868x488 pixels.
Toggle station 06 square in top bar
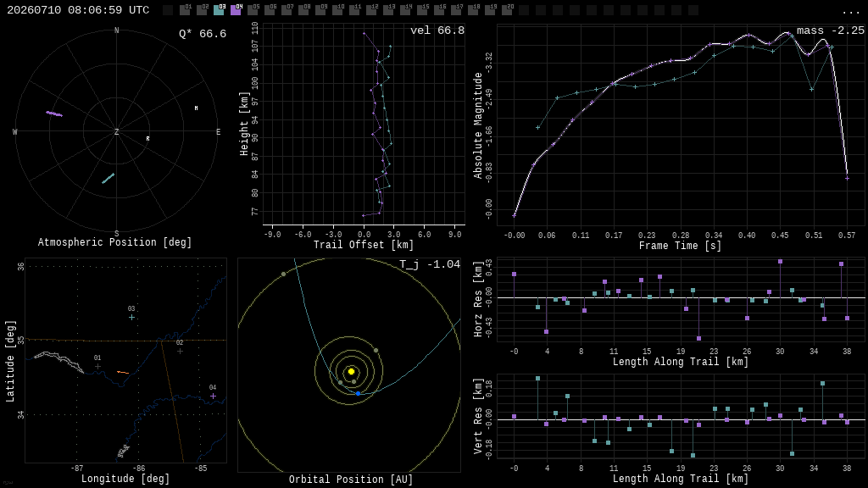(270, 10)
